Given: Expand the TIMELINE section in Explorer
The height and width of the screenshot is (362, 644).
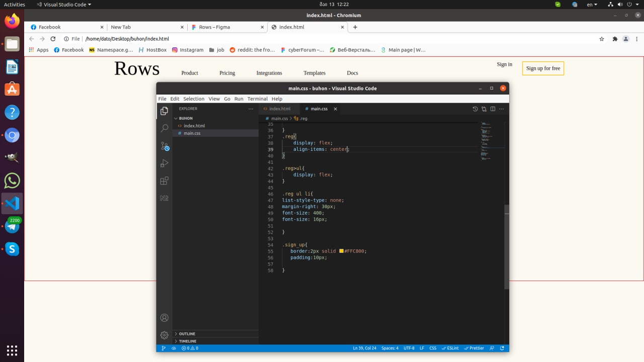Looking at the screenshot, I should coord(215,341).
